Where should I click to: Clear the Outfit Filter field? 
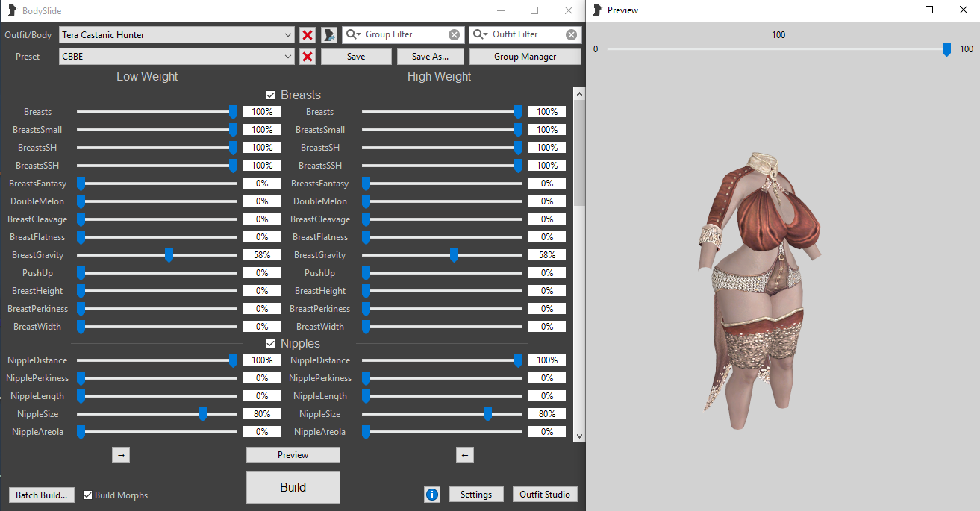coord(571,35)
